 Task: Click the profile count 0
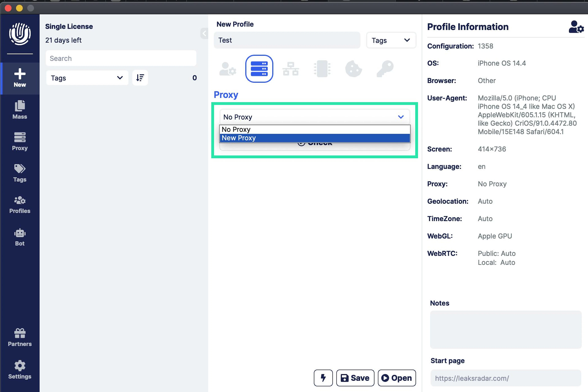point(194,78)
